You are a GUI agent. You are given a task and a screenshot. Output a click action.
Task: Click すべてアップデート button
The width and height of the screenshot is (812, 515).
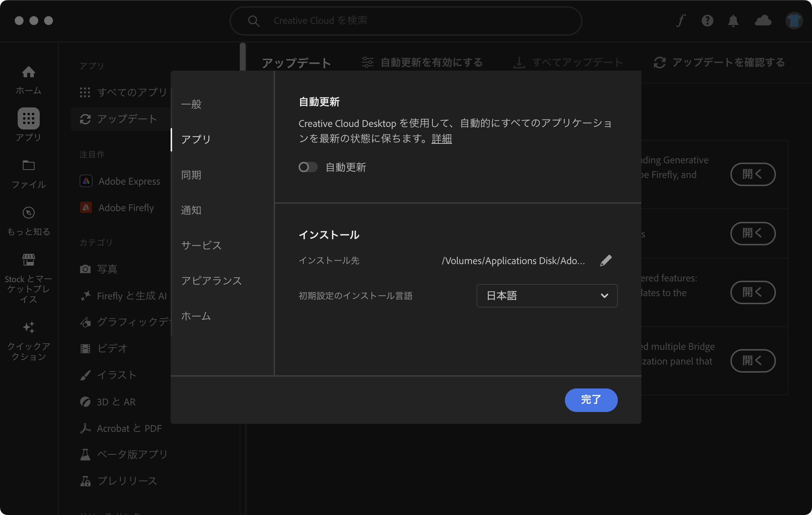click(x=568, y=63)
